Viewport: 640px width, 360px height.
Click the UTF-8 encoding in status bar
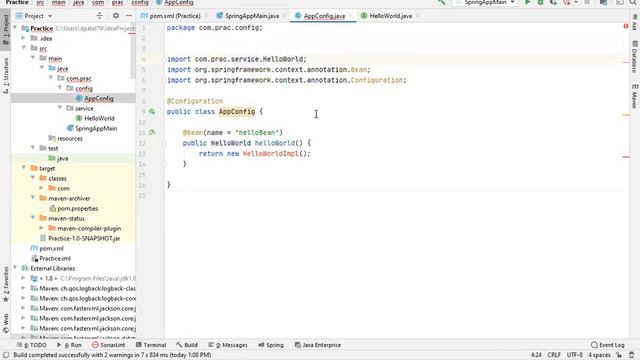click(574, 355)
